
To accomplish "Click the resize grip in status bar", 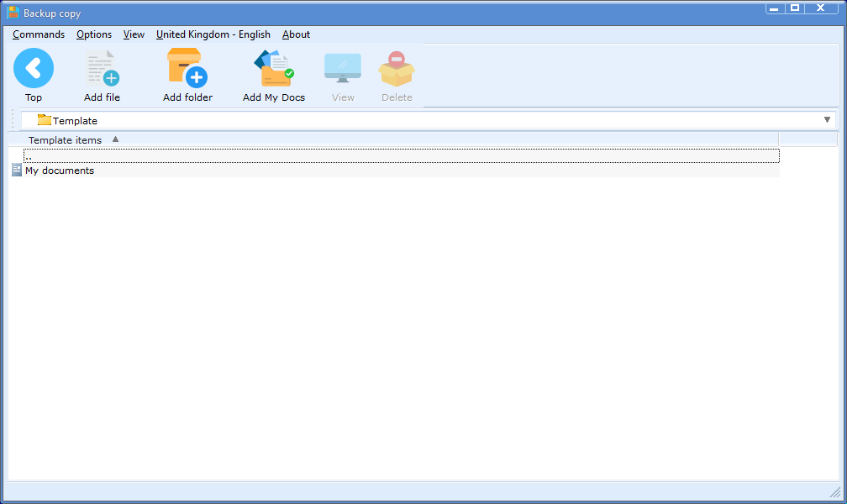I will click(x=834, y=492).
